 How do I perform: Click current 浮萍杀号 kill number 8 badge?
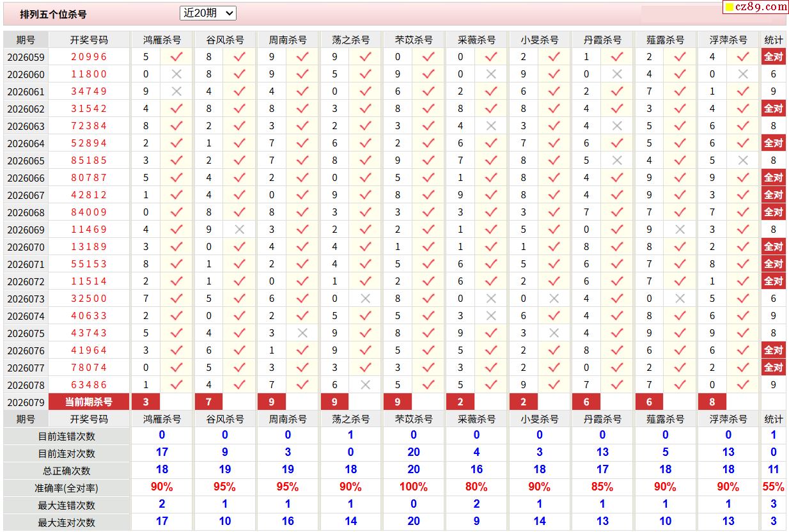(x=712, y=402)
